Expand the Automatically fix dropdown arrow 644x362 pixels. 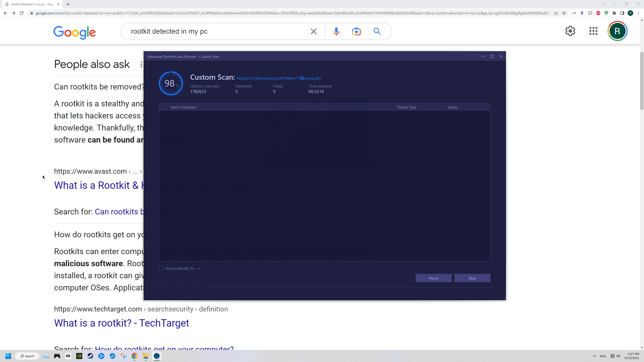198,268
